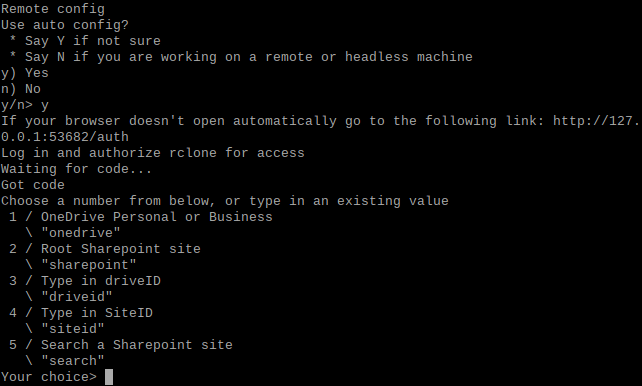The width and height of the screenshot is (642, 386).
Task: Click the 'Your choice>' input prompt cursor
Action: [x=109, y=377]
